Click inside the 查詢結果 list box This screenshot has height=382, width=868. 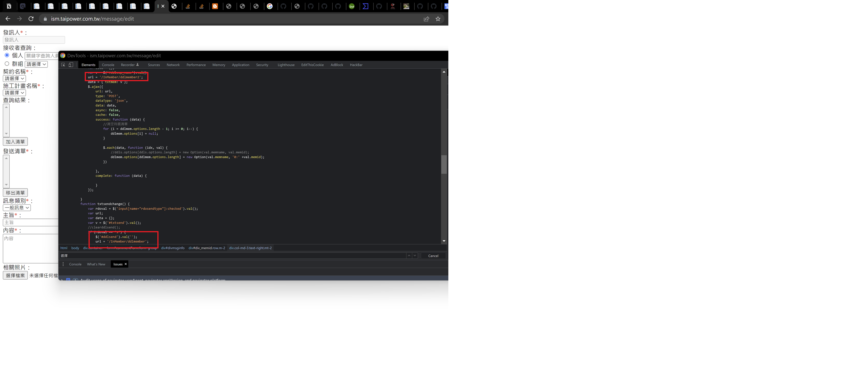[6, 120]
